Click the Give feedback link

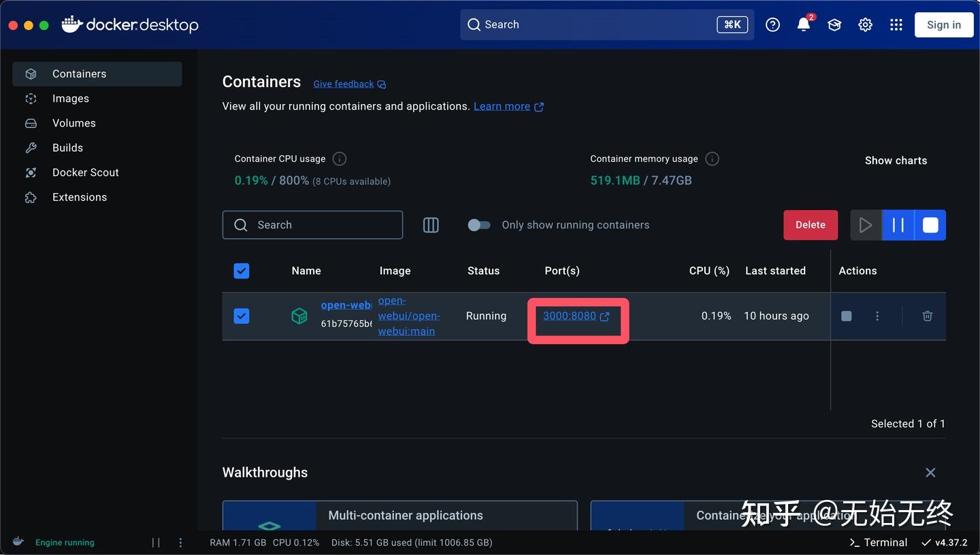click(343, 84)
